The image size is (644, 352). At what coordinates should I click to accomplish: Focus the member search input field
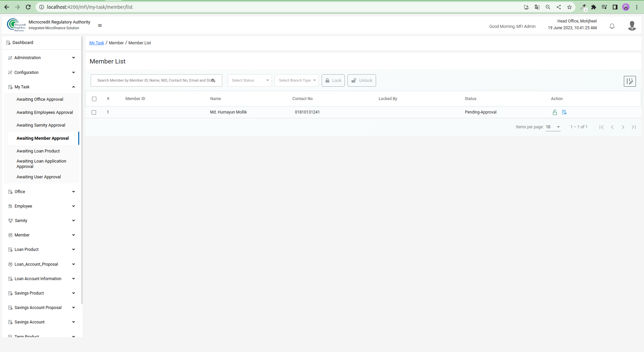(156, 81)
